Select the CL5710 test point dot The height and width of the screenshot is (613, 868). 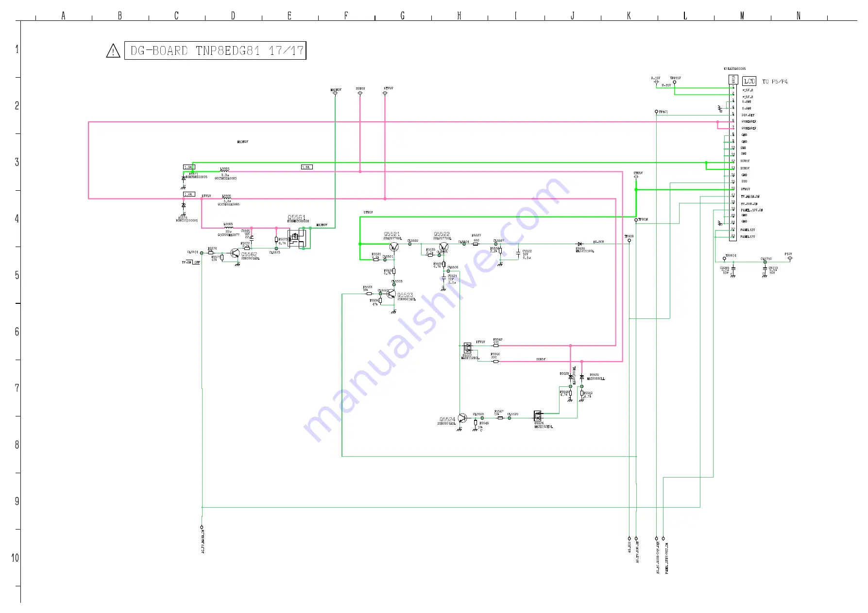[x=765, y=262]
